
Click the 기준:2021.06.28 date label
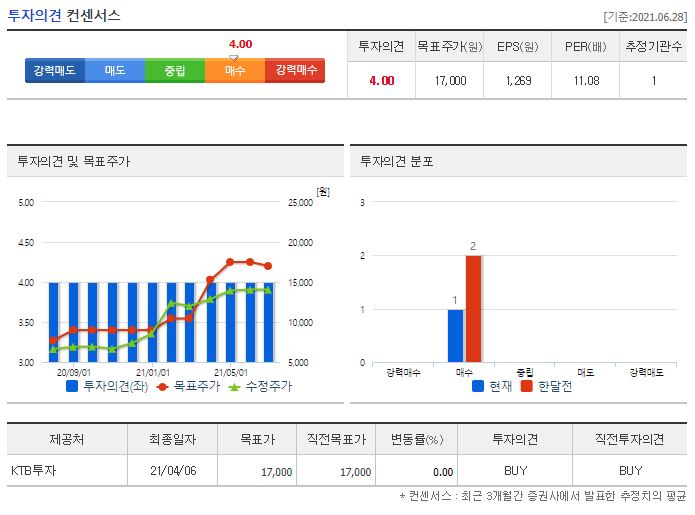coord(645,17)
